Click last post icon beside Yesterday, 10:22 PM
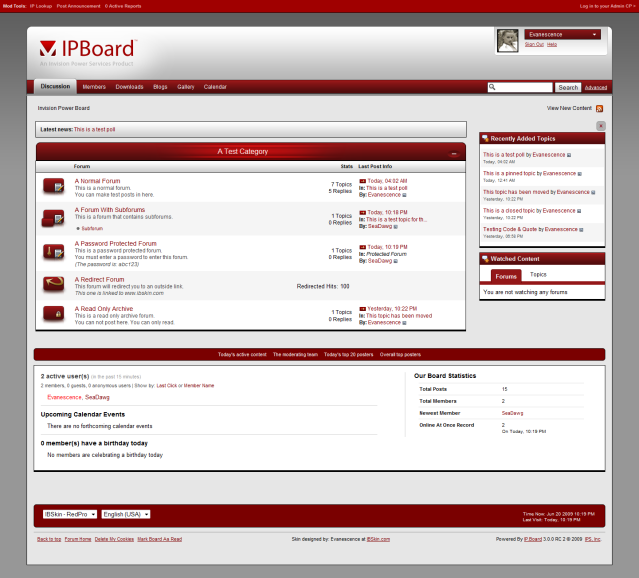The image size is (639, 578). click(x=362, y=309)
